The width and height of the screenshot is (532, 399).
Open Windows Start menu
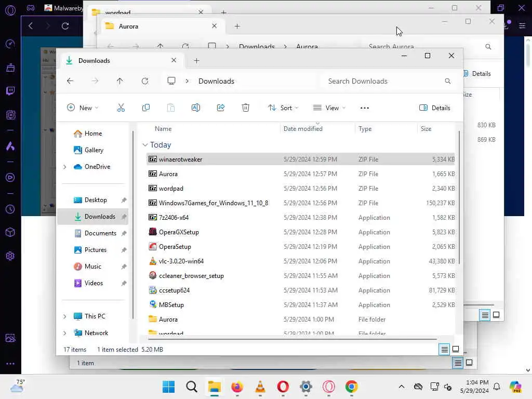click(169, 387)
